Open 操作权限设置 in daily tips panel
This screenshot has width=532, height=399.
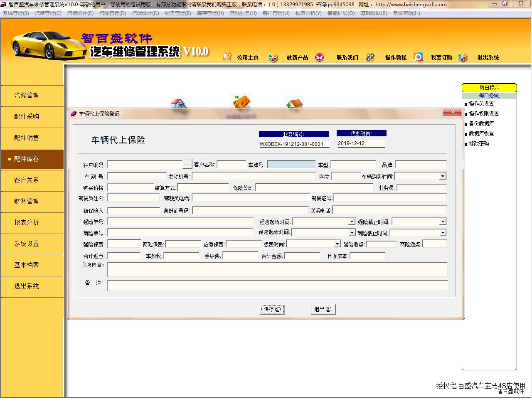point(484,113)
